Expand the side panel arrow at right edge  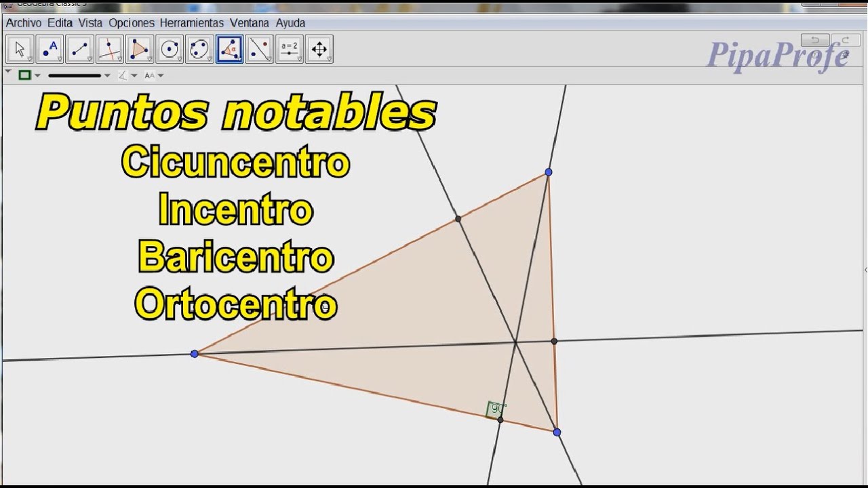click(x=865, y=270)
